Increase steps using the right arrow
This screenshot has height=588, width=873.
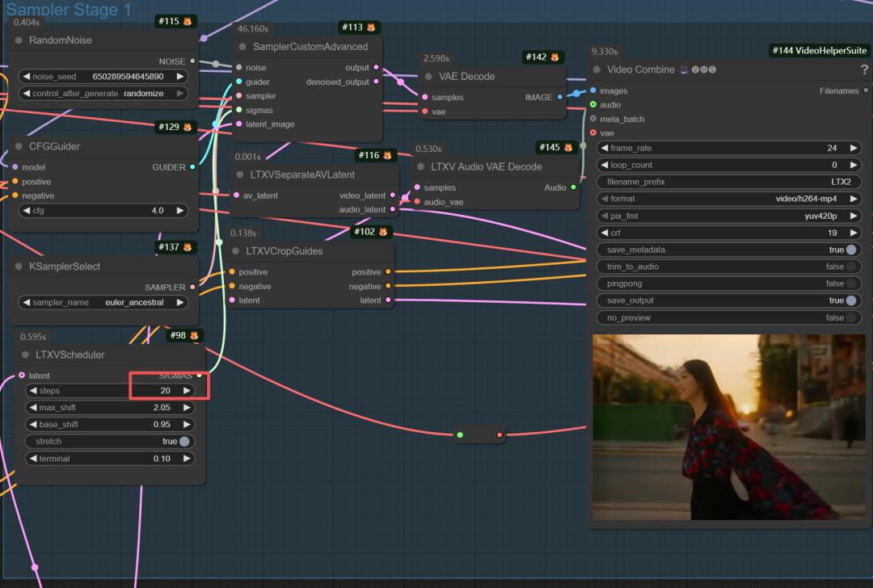pos(187,391)
